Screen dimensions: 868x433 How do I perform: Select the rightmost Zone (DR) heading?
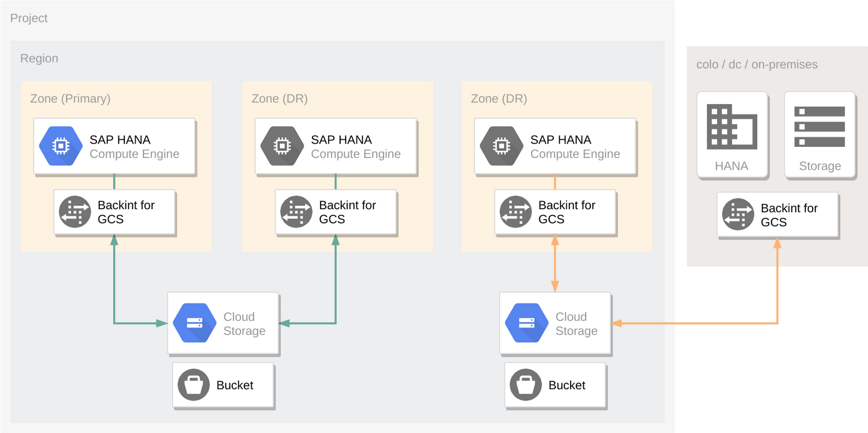click(499, 99)
